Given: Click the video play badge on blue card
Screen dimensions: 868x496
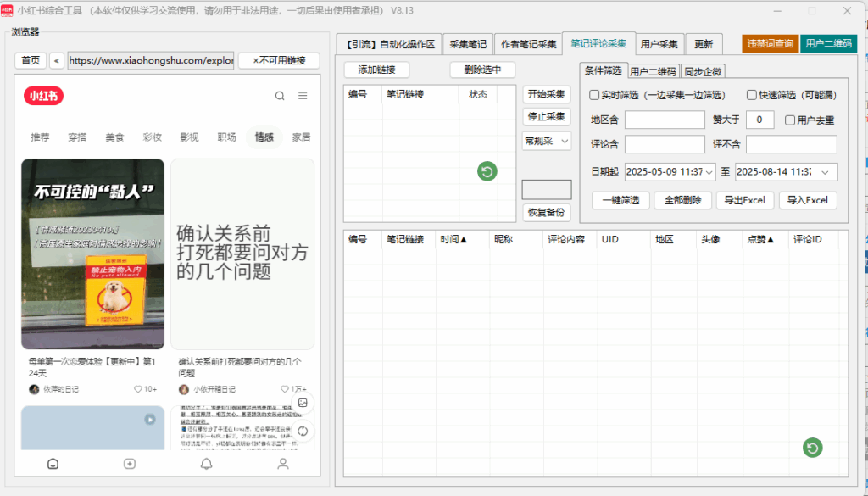Looking at the screenshot, I should click(x=150, y=420).
